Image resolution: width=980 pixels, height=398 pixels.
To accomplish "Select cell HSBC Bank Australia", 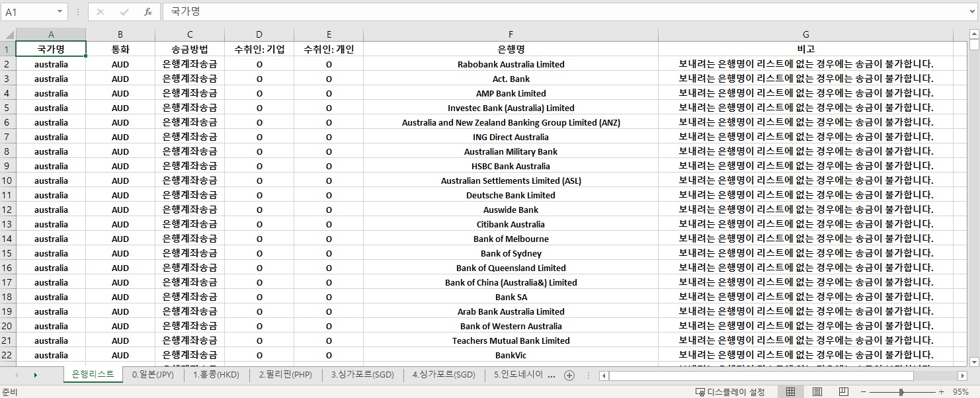I will tap(511, 166).
